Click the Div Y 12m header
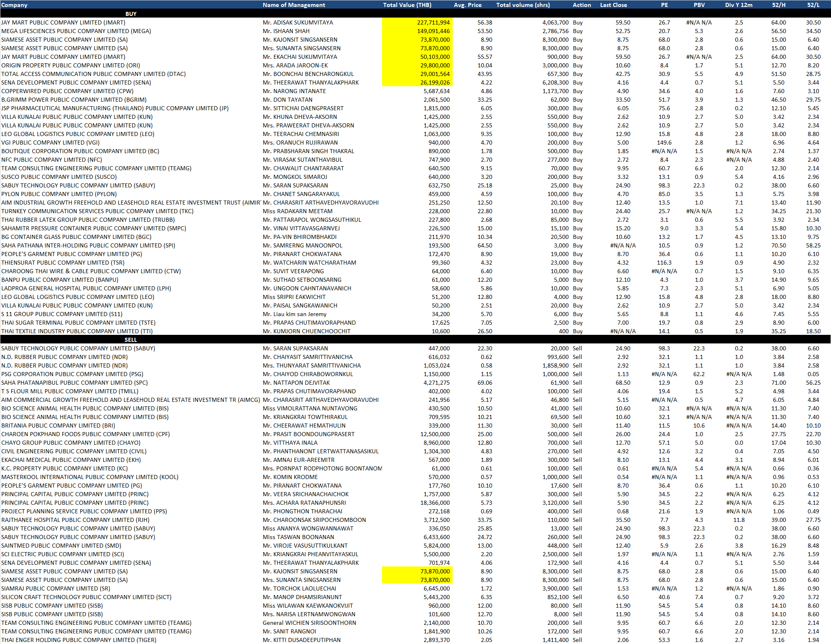The width and height of the screenshot is (831, 644). point(739,5)
